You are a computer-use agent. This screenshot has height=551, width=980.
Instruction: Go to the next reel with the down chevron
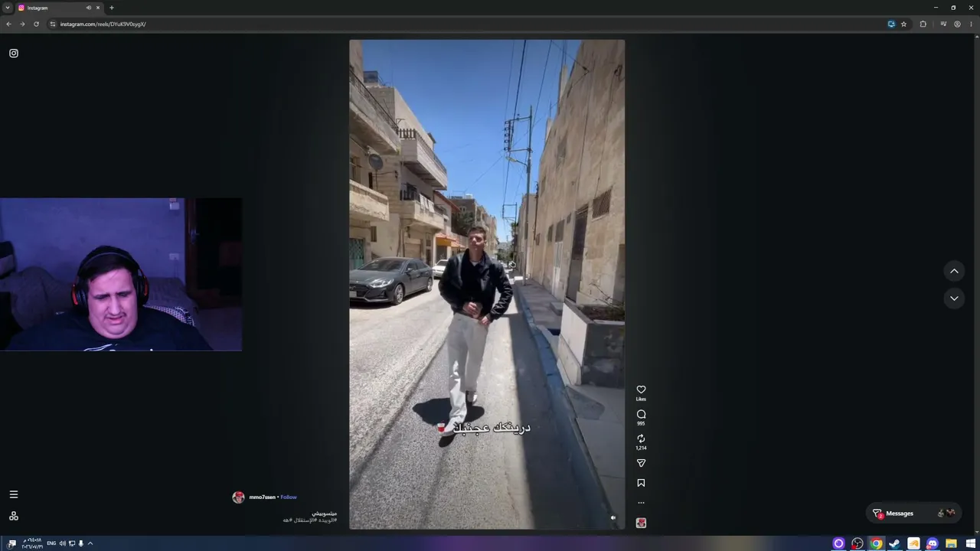[x=954, y=298]
